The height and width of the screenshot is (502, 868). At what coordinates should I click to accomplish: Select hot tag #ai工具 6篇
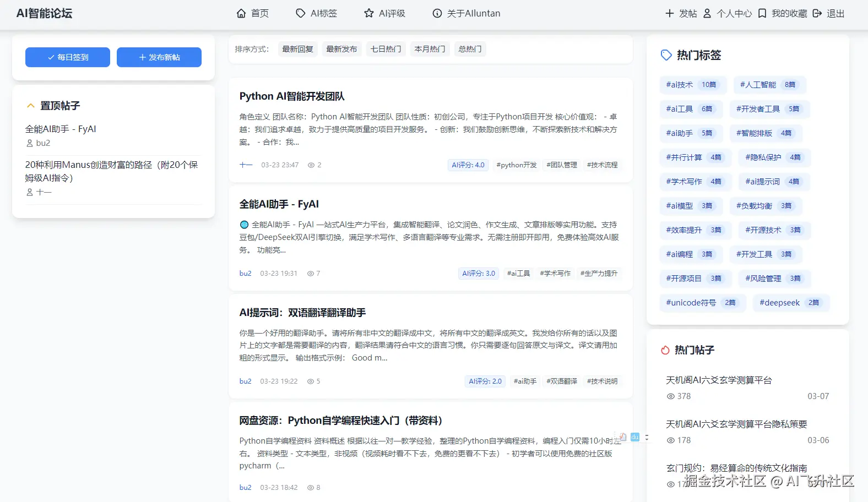[691, 109]
